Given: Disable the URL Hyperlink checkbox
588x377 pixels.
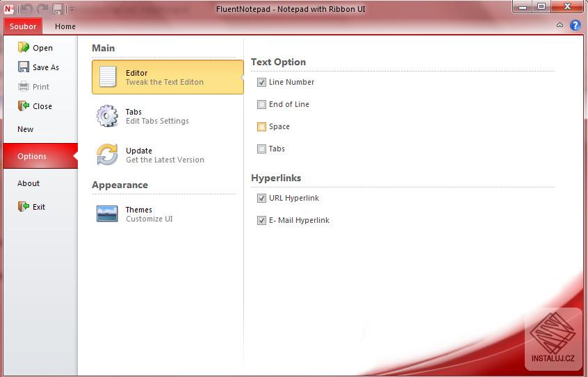Looking at the screenshot, I should 261,198.
